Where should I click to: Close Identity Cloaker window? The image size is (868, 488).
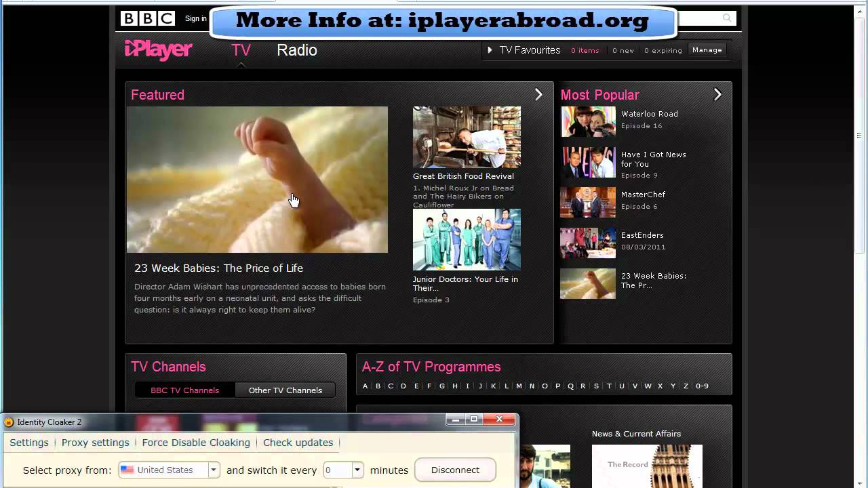499,420
